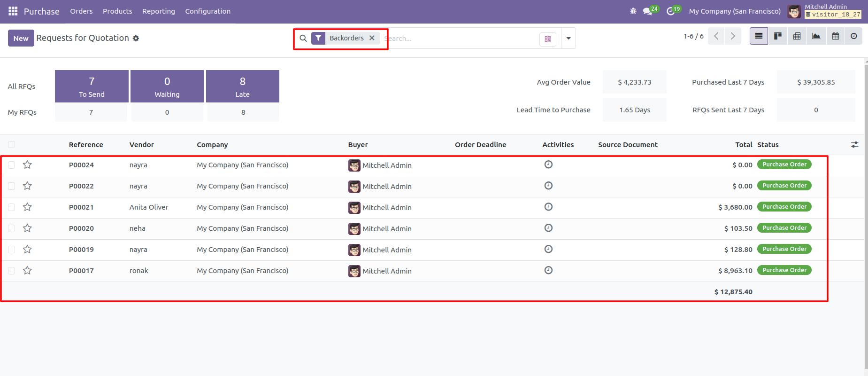The image size is (868, 376).
Task: Filter My RFQs late count 8
Action: click(243, 112)
